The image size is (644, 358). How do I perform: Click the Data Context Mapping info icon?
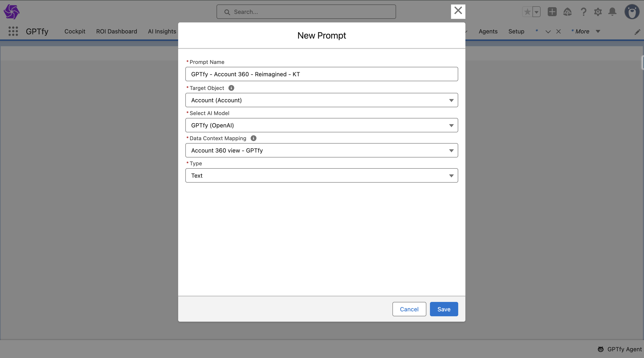point(253,138)
